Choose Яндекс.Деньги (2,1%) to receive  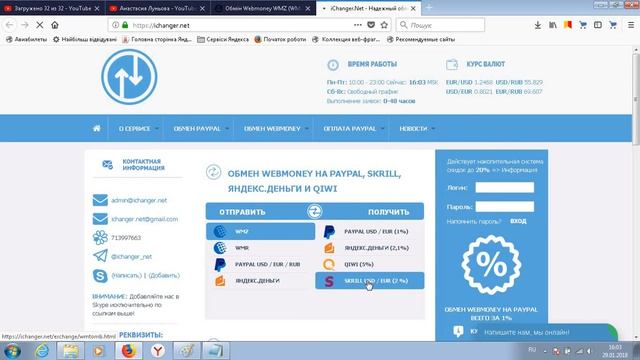(x=369, y=248)
